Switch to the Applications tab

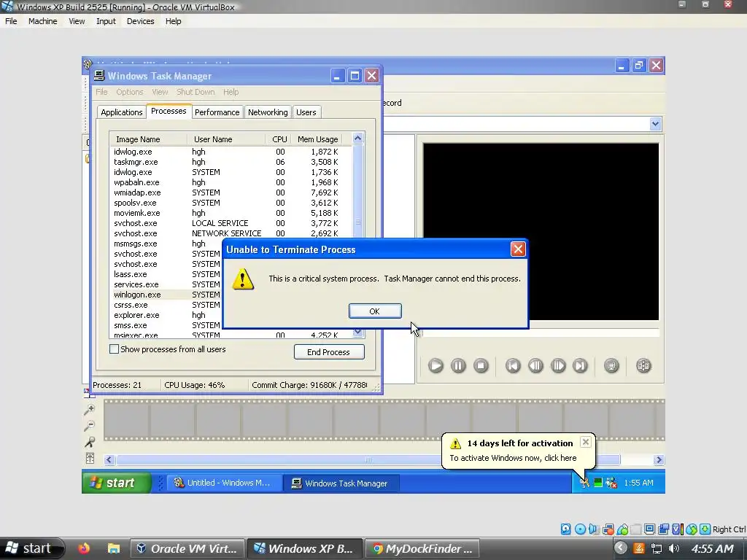[x=122, y=112]
